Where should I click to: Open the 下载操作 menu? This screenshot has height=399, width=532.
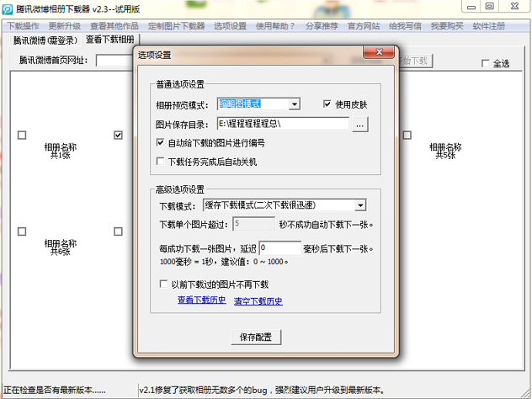[24, 26]
